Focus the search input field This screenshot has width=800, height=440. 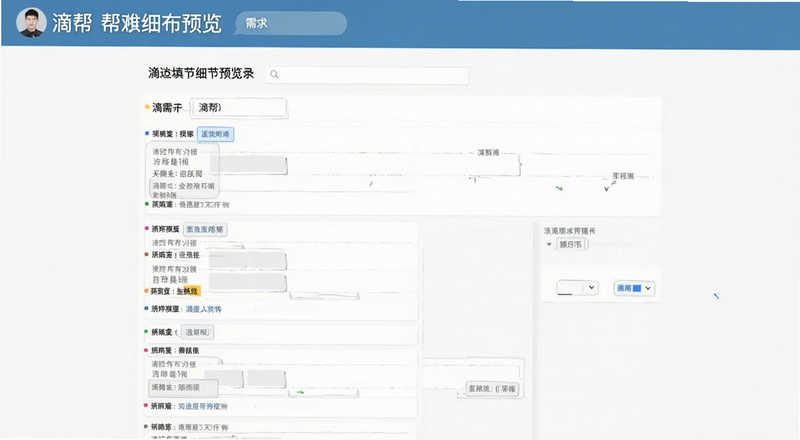[366, 75]
